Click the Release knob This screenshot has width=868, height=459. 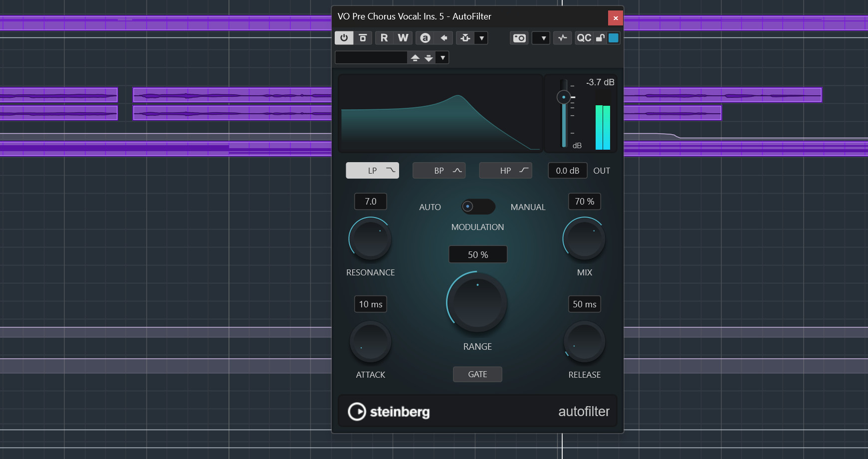(584, 342)
